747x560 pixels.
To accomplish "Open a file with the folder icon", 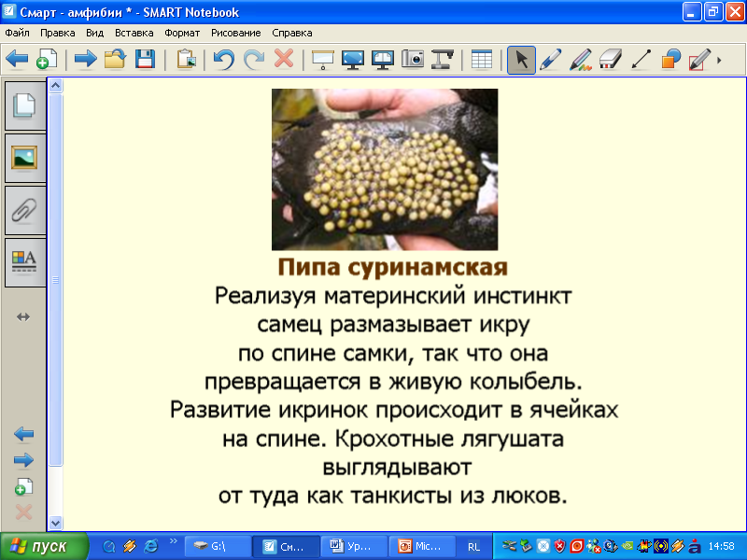I will click(x=115, y=60).
